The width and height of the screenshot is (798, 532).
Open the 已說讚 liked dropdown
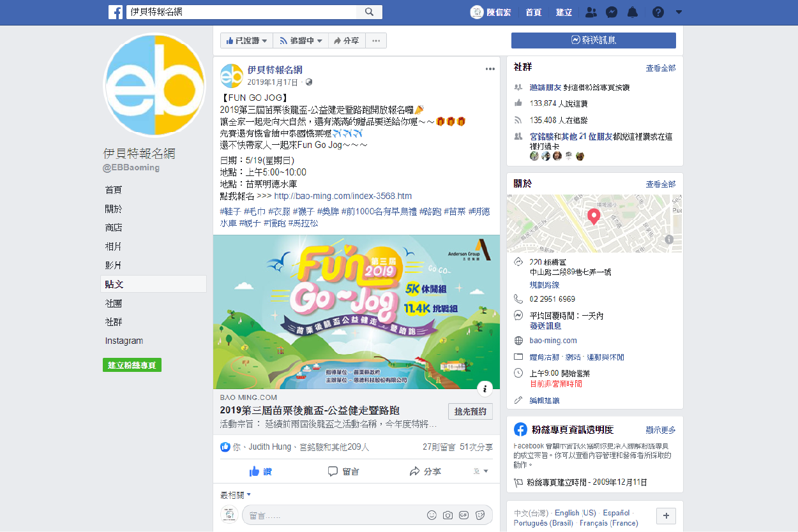246,41
